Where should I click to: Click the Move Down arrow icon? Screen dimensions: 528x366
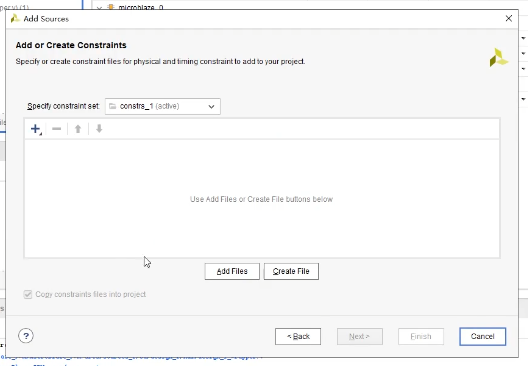(x=99, y=128)
